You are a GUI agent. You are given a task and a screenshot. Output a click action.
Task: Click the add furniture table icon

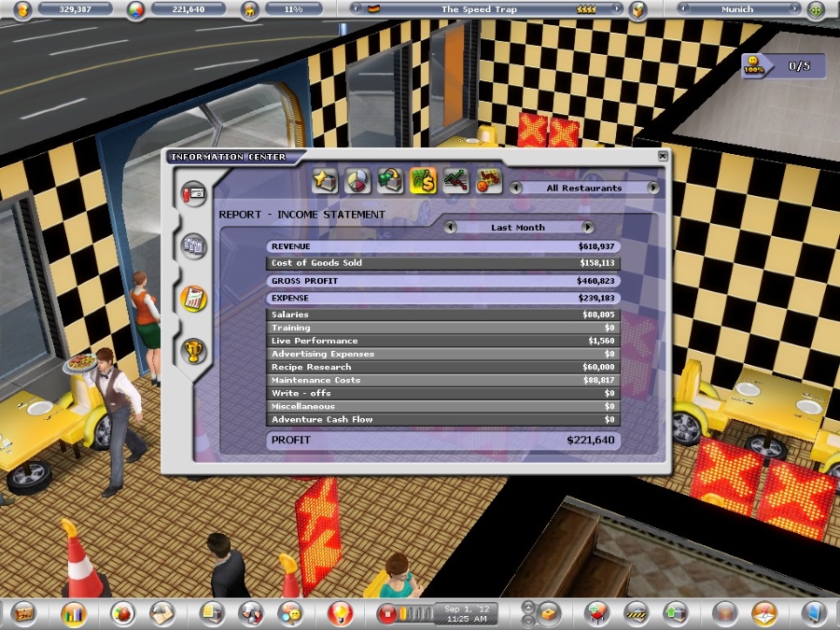(x=597, y=613)
